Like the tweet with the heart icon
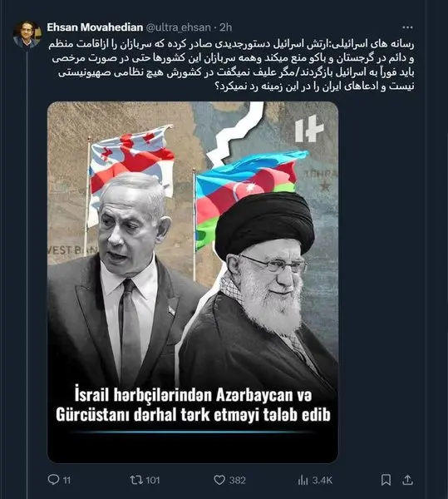The image size is (448, 499). click(219, 480)
